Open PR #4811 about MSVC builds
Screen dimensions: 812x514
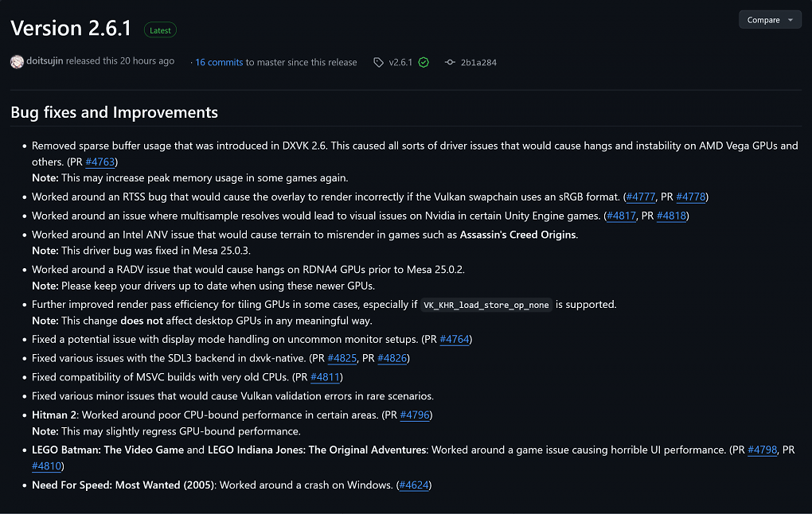325,377
